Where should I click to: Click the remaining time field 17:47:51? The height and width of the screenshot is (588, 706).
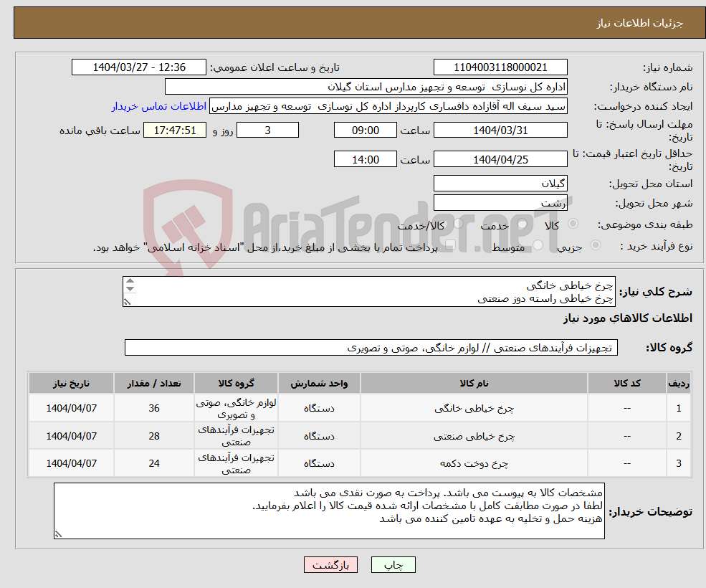tap(175, 131)
